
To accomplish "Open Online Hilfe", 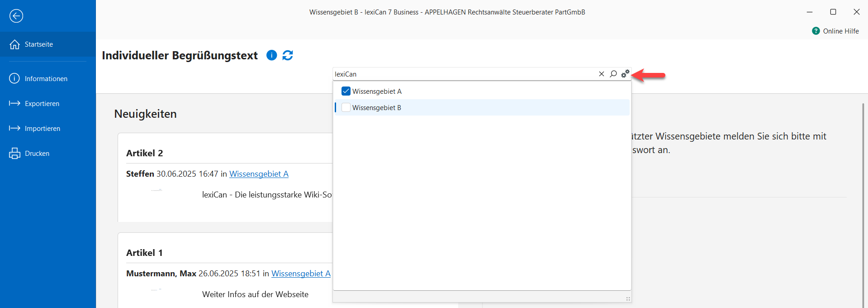I will click(835, 31).
